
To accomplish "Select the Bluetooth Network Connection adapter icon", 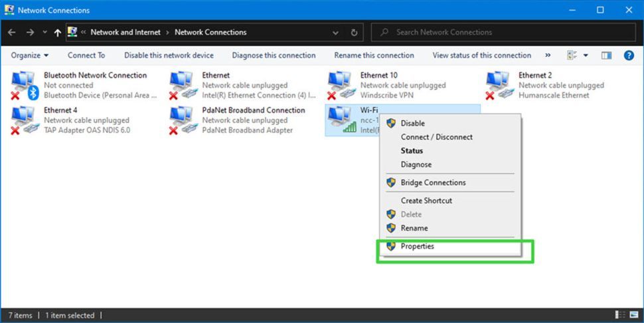I will coord(25,86).
